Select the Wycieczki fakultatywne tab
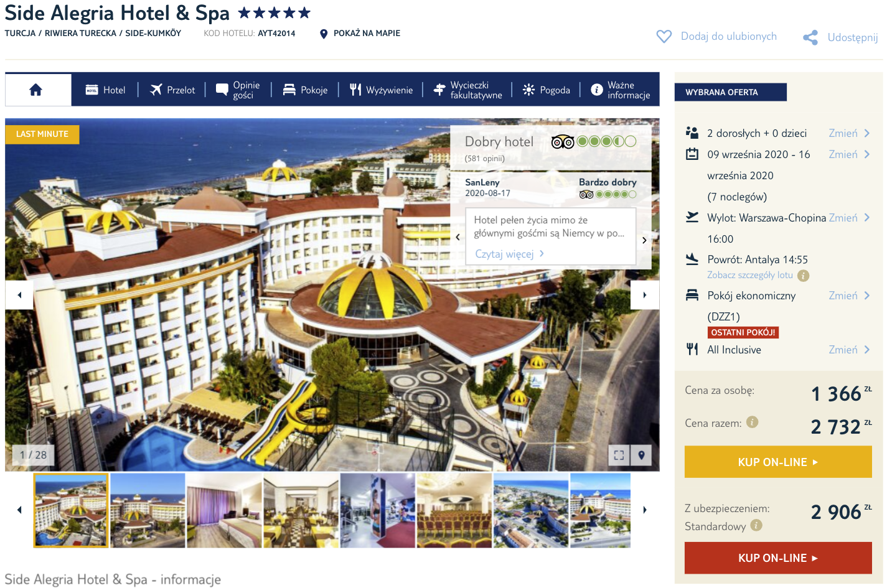The image size is (887, 588). pyautogui.click(x=467, y=90)
